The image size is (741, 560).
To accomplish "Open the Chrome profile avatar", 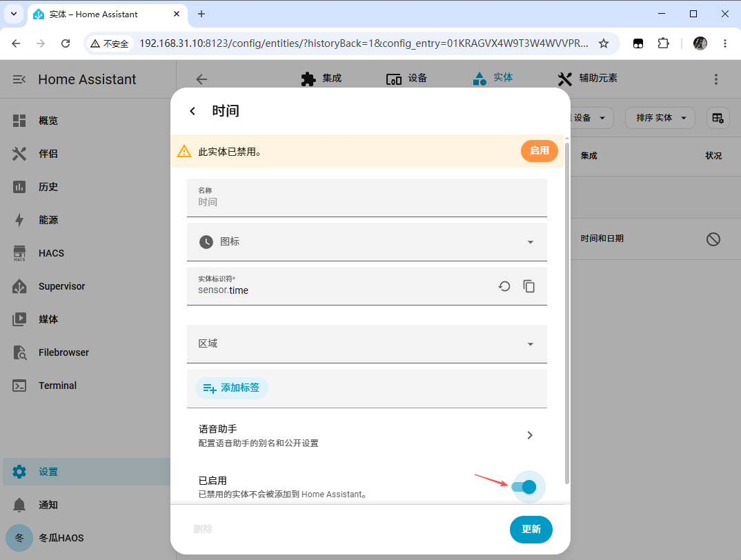I will [700, 43].
